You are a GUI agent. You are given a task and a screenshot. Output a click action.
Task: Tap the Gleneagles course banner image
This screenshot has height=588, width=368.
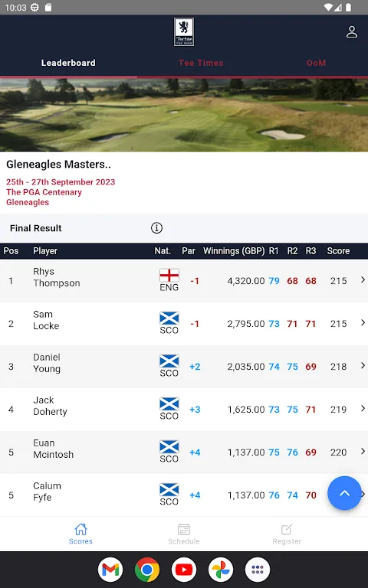pos(184,115)
